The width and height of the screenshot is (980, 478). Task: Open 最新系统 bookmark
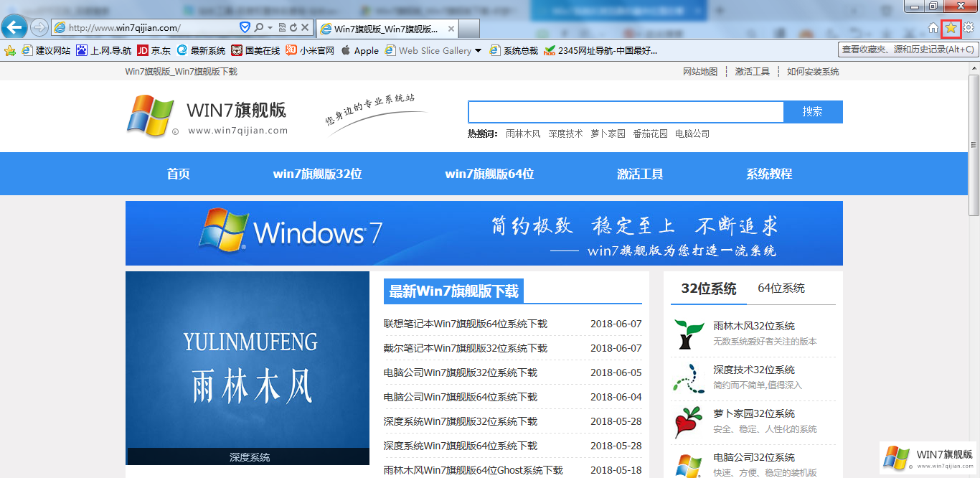[202, 50]
